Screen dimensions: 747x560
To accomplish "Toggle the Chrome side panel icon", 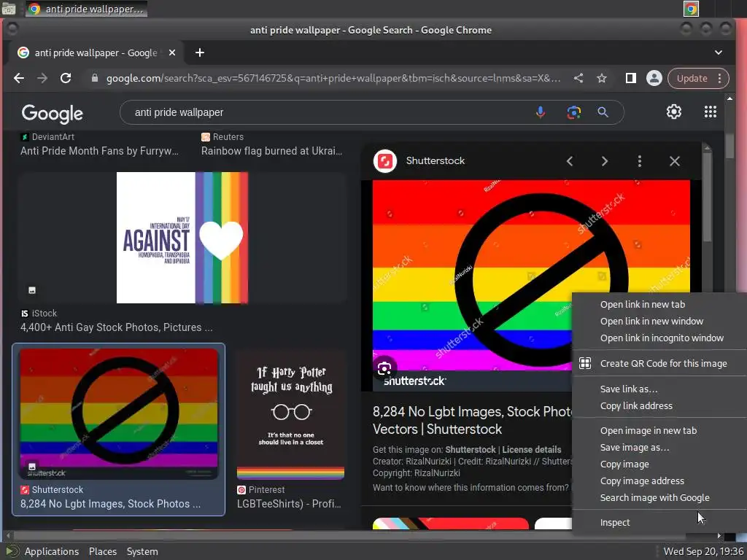I will [630, 78].
